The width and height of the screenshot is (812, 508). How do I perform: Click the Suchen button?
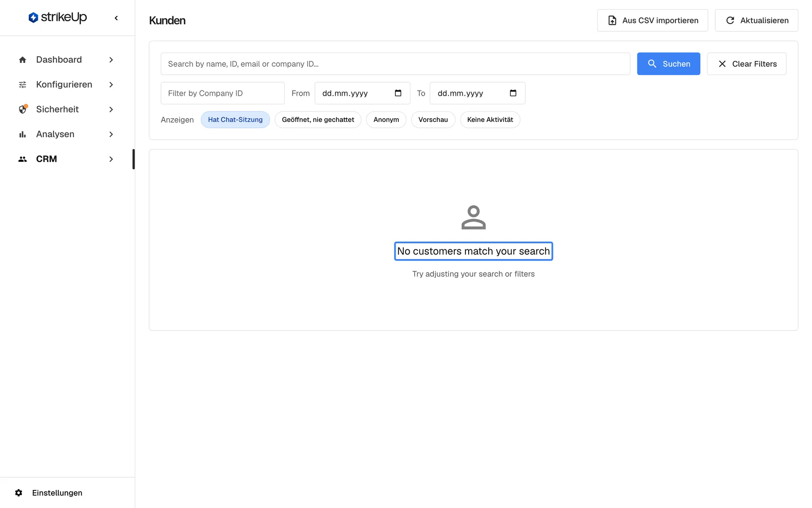pyautogui.click(x=669, y=64)
